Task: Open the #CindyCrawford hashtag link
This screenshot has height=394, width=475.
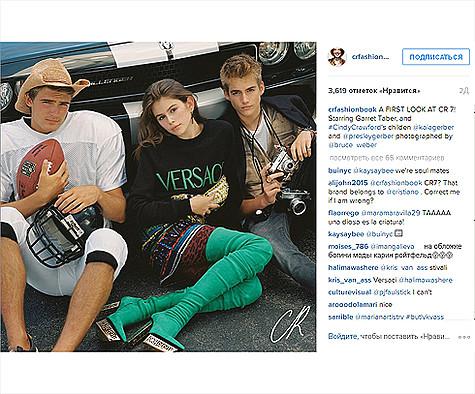Action: pos(353,127)
